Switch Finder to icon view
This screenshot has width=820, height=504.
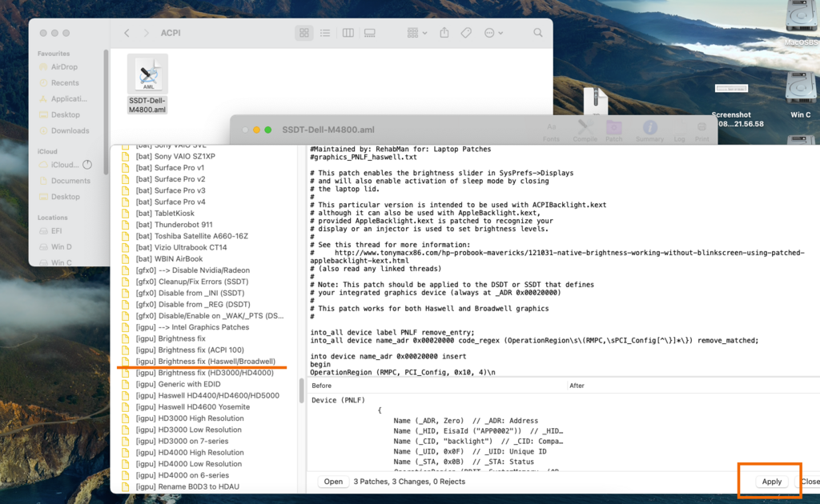click(x=304, y=33)
